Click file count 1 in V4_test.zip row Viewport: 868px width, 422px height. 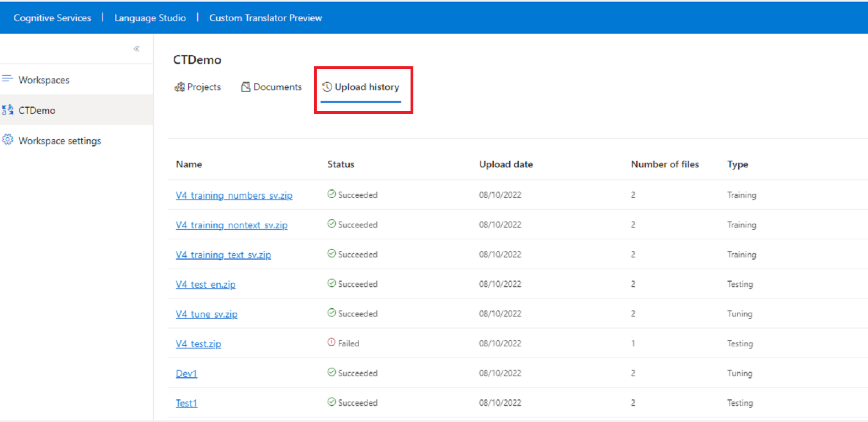tap(633, 344)
